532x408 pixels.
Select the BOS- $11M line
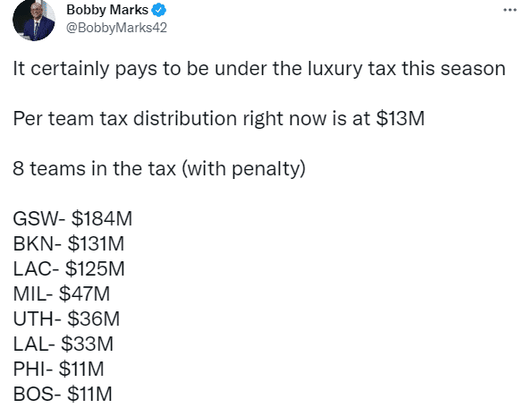63,395
